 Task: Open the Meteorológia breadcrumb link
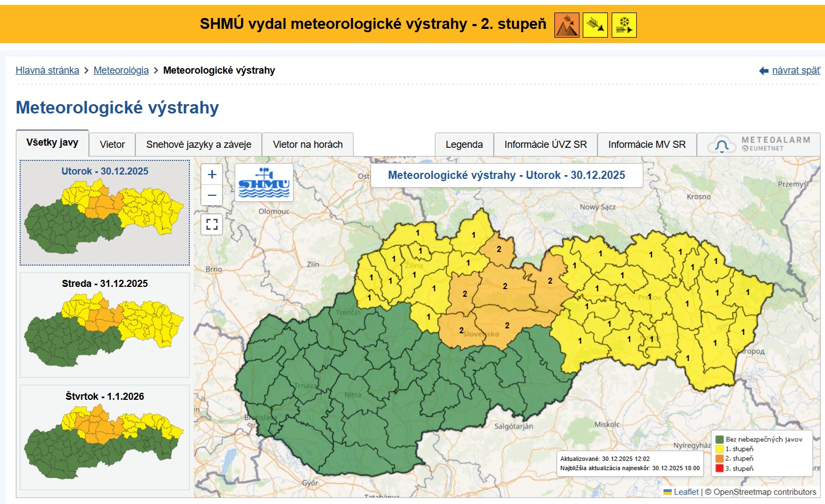[x=121, y=70]
